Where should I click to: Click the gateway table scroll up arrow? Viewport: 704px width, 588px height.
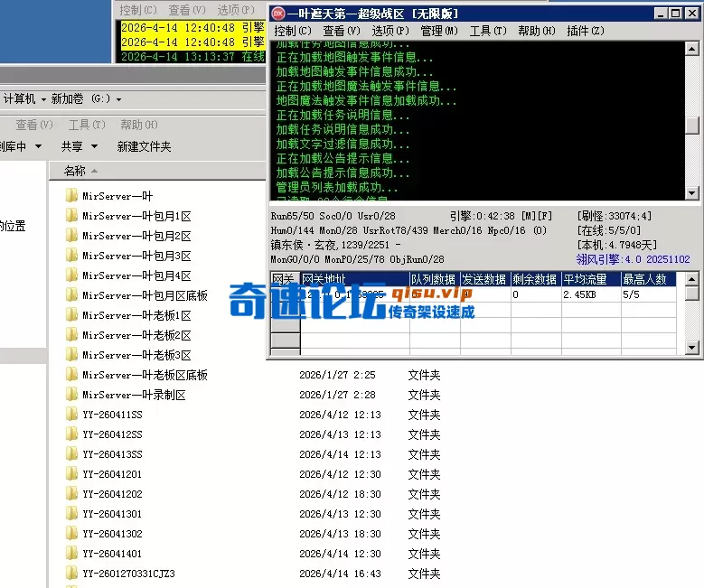(692, 279)
